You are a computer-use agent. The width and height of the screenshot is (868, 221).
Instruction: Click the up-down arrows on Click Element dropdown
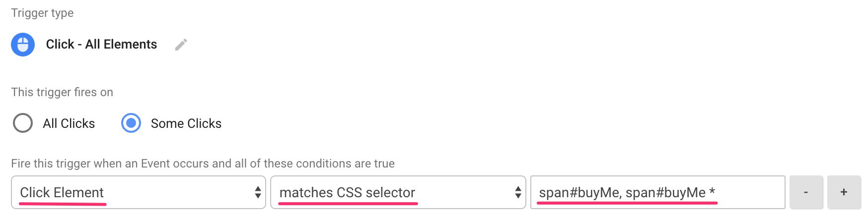tap(258, 192)
